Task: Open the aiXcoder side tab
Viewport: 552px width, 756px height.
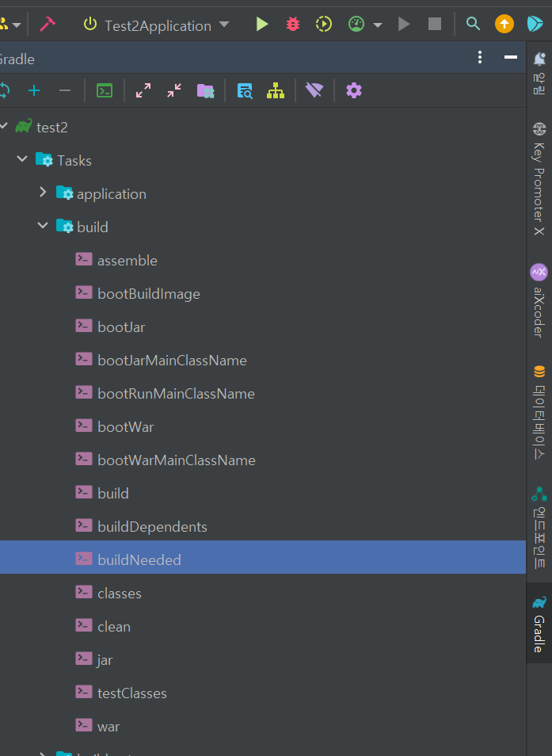Action: click(539, 300)
